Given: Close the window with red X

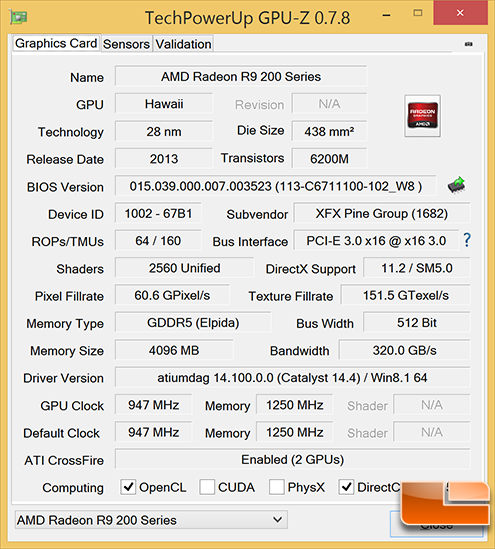Looking at the screenshot, I should point(460,13).
